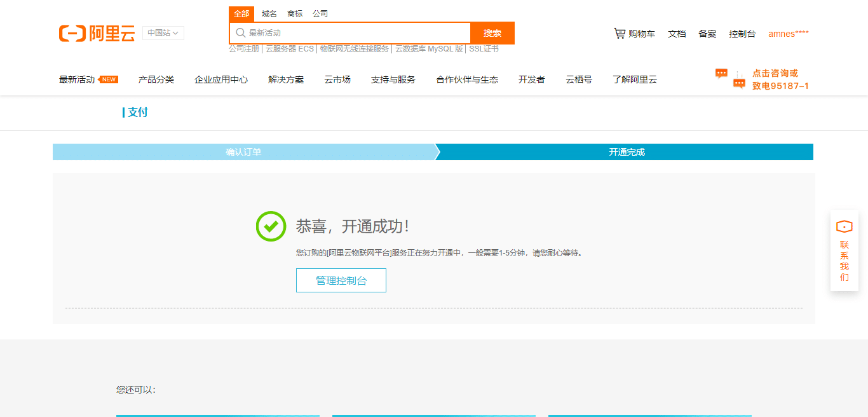868x417 pixels.
Task: Open the 控制台 link in header
Action: (742, 34)
